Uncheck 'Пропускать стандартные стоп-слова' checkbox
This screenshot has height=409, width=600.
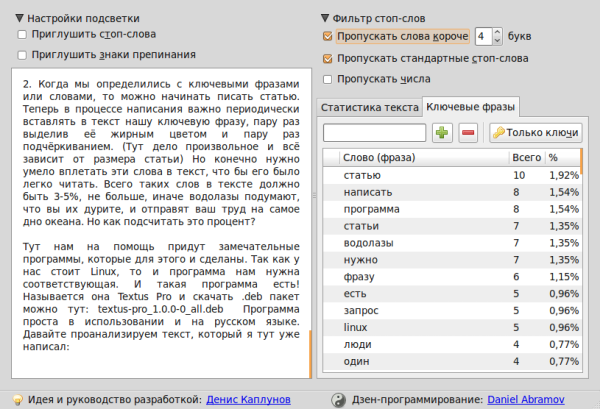(x=328, y=59)
